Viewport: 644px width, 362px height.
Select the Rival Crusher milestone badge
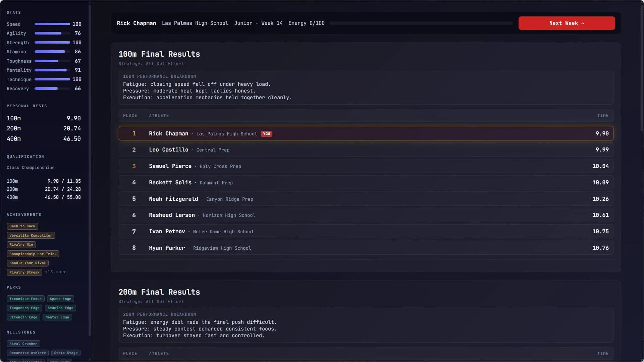(x=23, y=344)
